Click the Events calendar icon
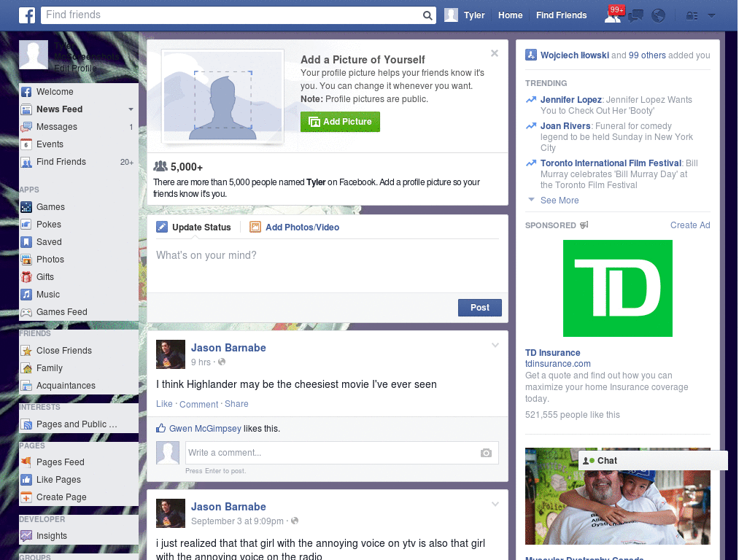 [26, 145]
